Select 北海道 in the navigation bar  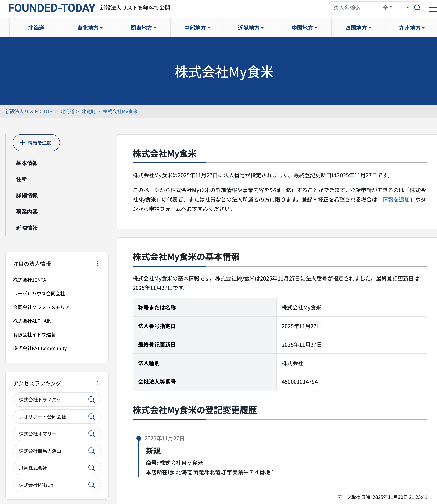[36, 28]
